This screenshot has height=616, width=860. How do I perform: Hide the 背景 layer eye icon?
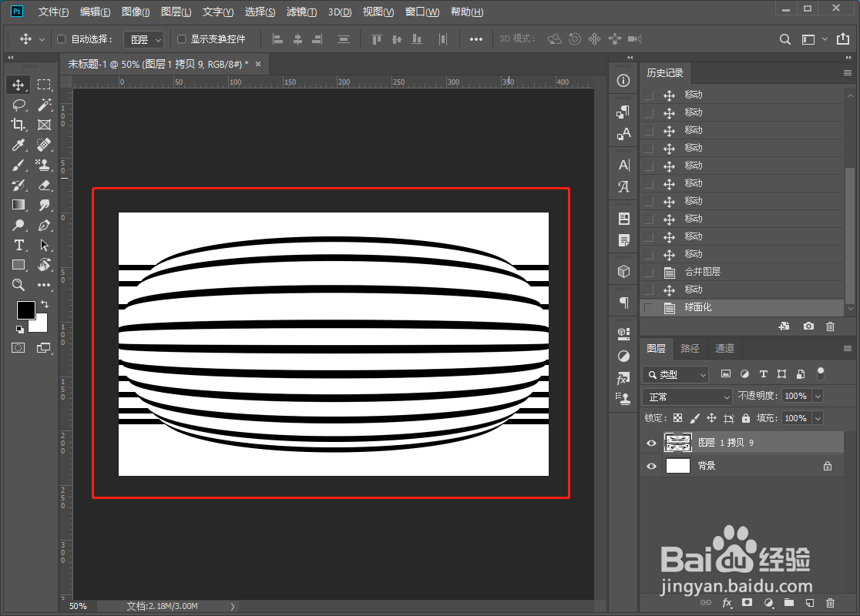coord(652,467)
